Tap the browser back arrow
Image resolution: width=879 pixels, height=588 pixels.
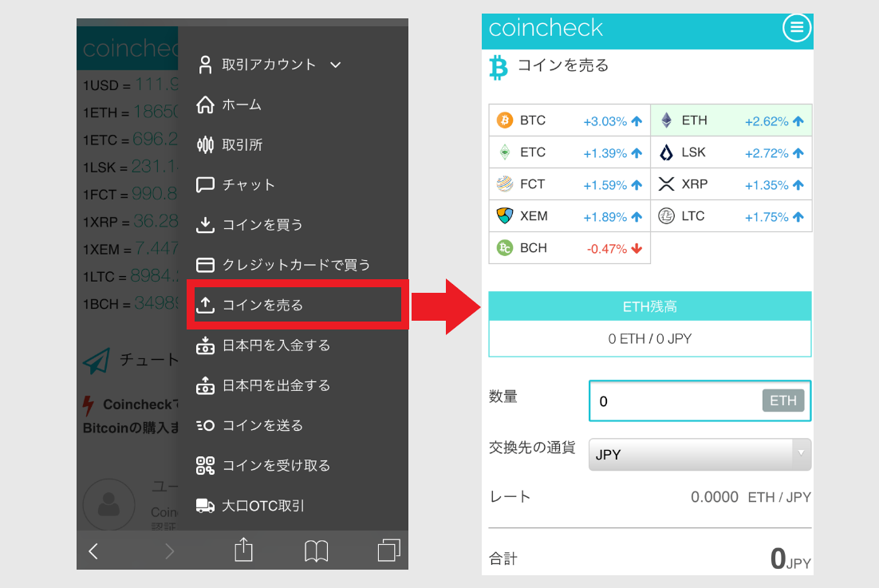93,551
